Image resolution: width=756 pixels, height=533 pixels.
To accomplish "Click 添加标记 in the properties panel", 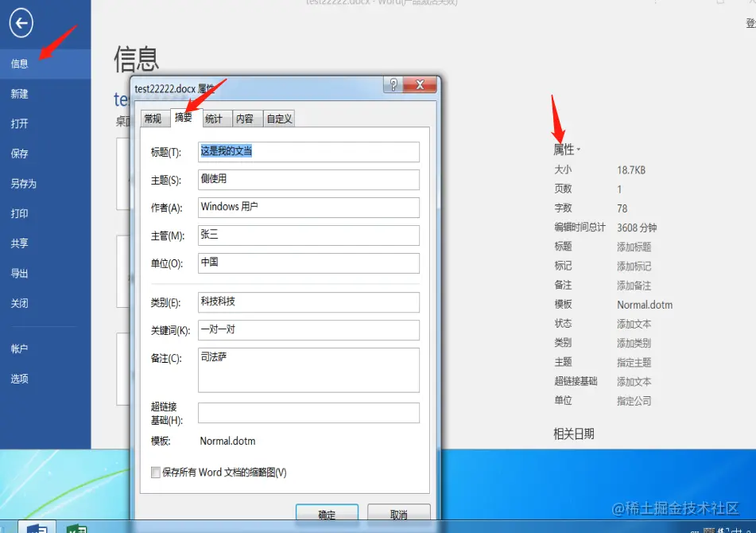I will (634, 266).
